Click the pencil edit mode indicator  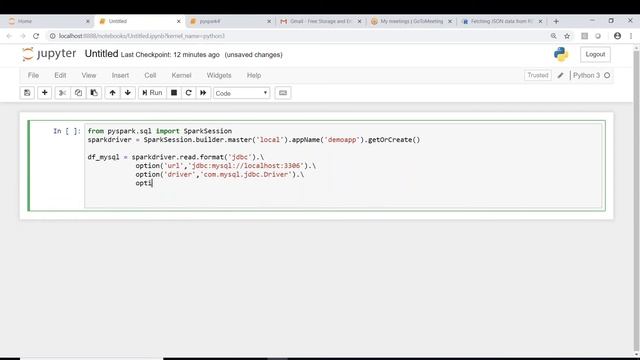(560, 76)
